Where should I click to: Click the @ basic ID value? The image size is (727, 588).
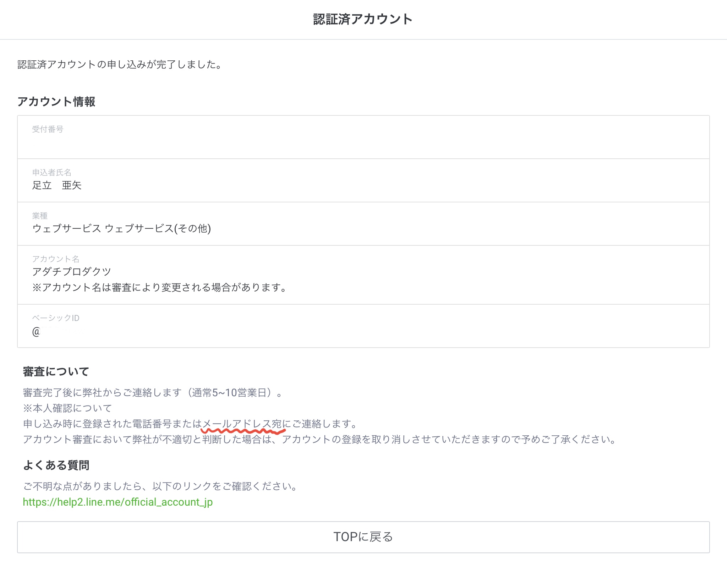pyautogui.click(x=37, y=332)
